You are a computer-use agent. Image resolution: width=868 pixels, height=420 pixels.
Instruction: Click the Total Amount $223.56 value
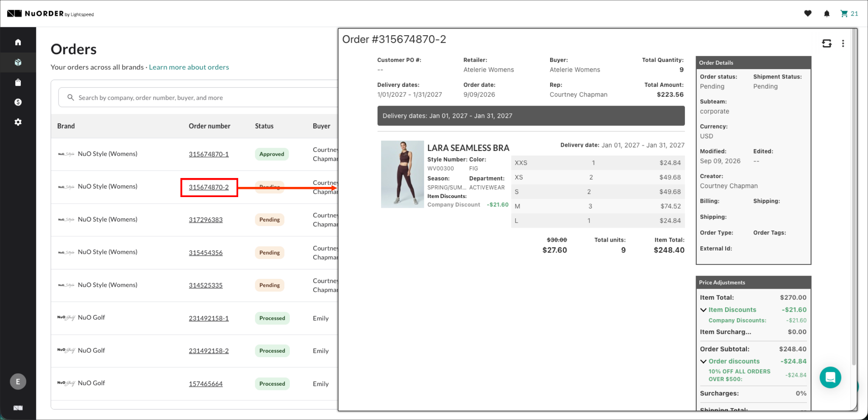(x=670, y=95)
